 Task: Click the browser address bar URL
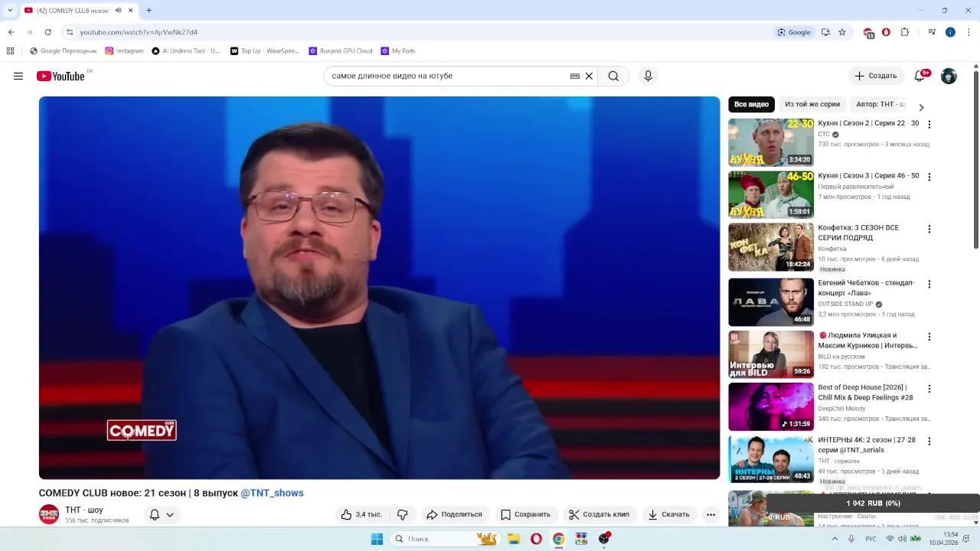[139, 32]
